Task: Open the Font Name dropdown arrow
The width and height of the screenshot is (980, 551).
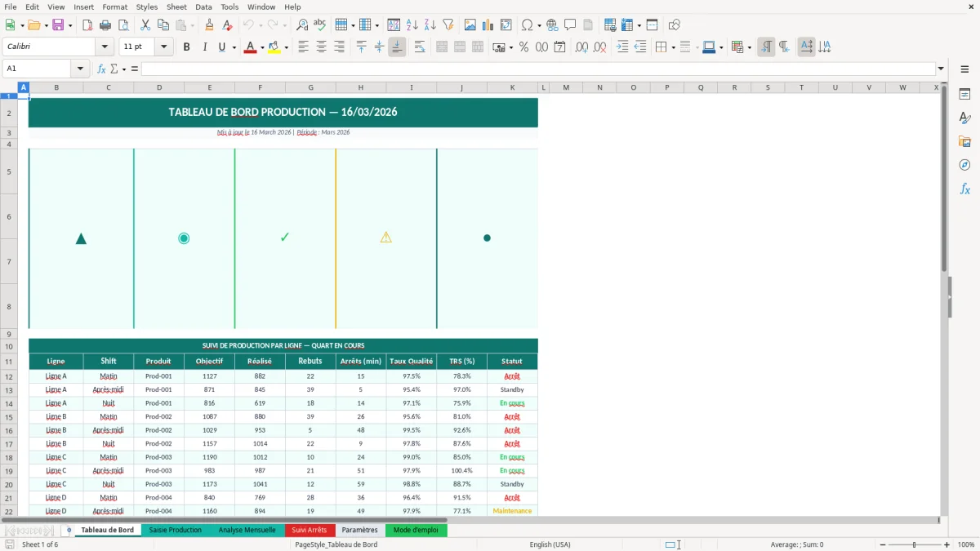Action: [105, 47]
